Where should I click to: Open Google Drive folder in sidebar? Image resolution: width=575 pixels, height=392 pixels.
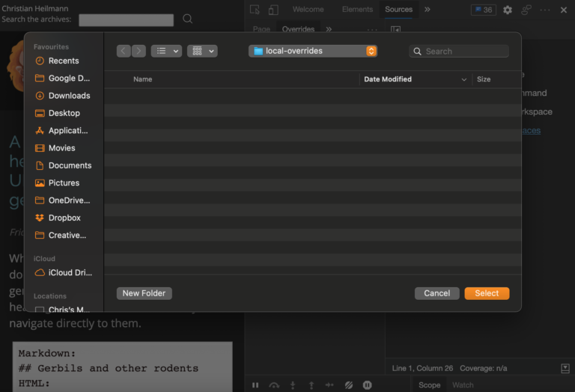[63, 78]
